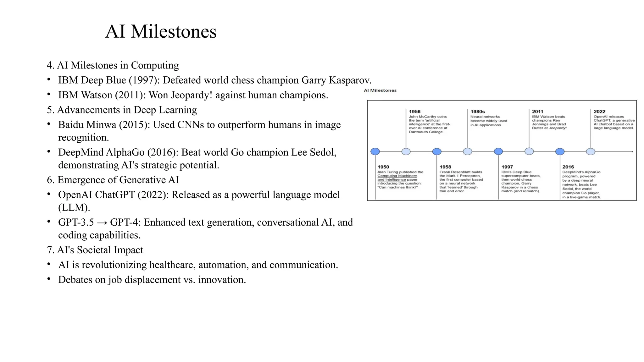Select heading "4. AI Milestones in Computing"
Image resolution: width=644 pixels, height=362 pixels.
click(113, 65)
